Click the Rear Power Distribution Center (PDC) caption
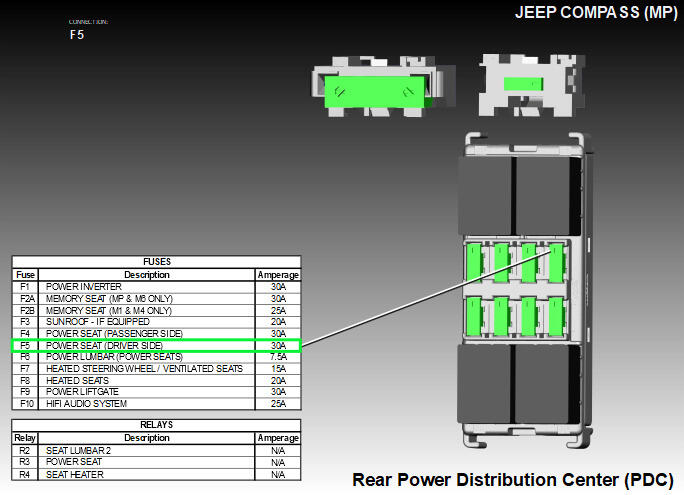 click(513, 480)
